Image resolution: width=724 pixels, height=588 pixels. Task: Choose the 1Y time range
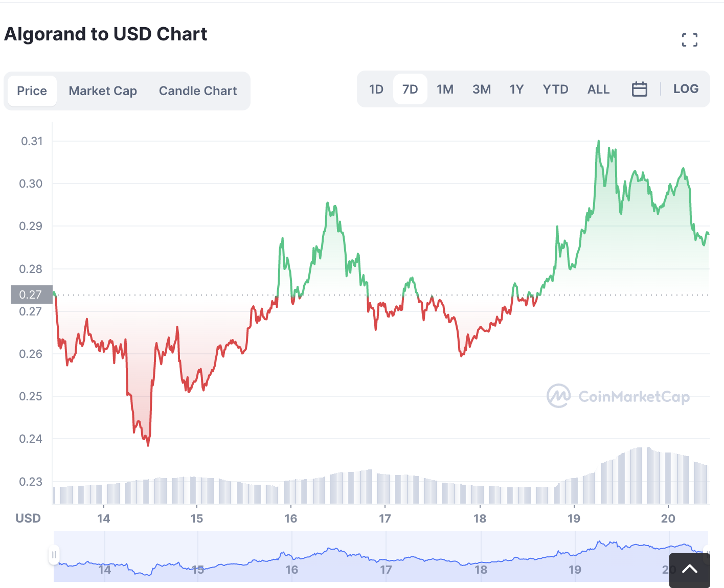(516, 89)
